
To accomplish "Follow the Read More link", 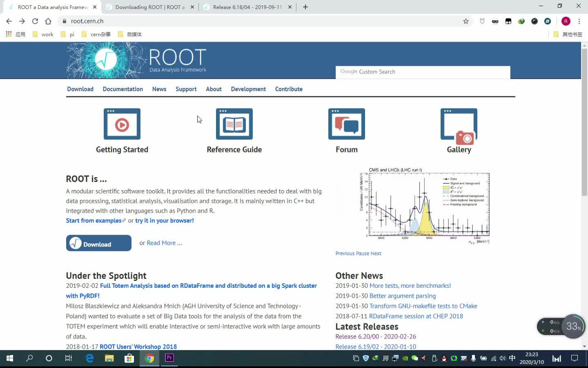I will (x=165, y=243).
